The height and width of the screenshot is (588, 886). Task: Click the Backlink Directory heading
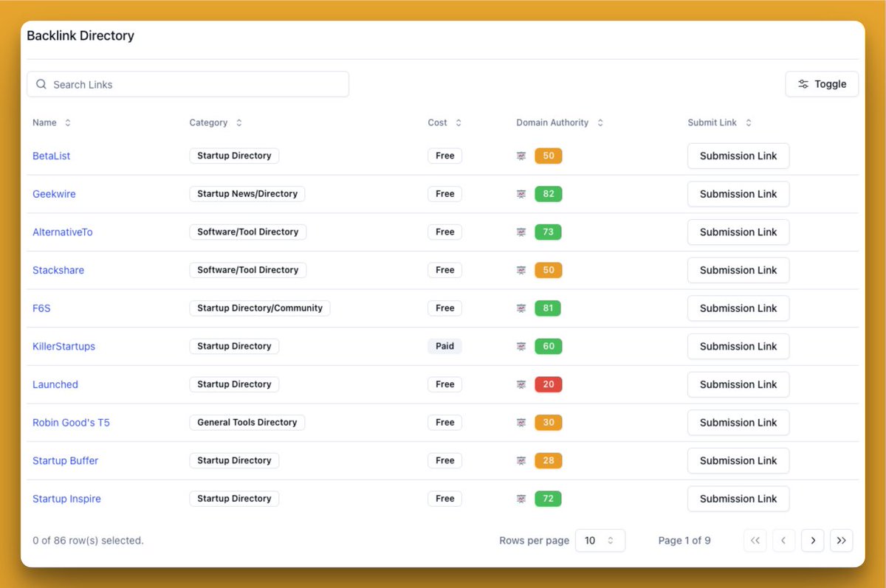(x=80, y=35)
